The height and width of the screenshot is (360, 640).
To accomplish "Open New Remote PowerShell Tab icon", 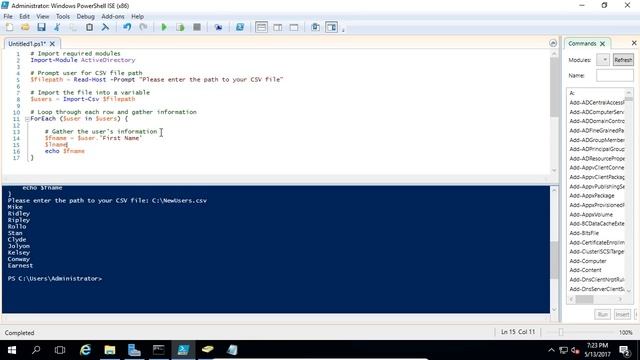I will coord(218,27).
